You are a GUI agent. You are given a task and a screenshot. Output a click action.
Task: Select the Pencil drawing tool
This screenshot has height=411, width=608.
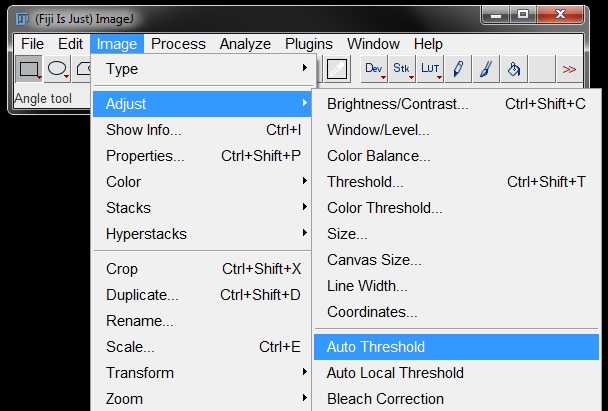pyautogui.click(x=459, y=69)
